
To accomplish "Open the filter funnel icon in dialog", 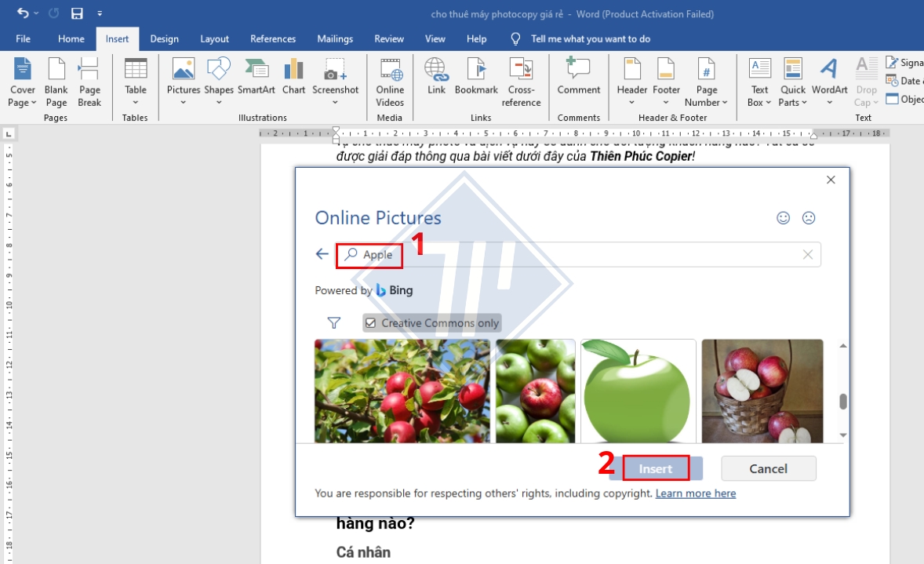I will (x=334, y=323).
